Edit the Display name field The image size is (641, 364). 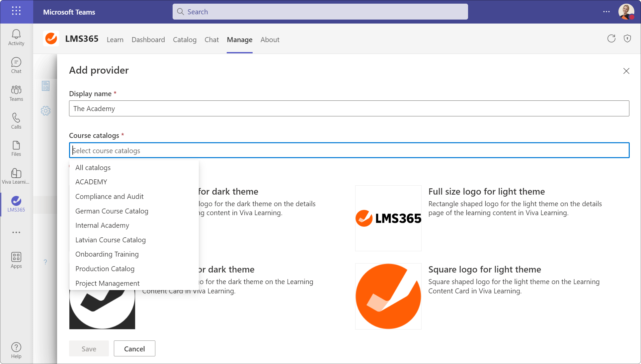[349, 108]
